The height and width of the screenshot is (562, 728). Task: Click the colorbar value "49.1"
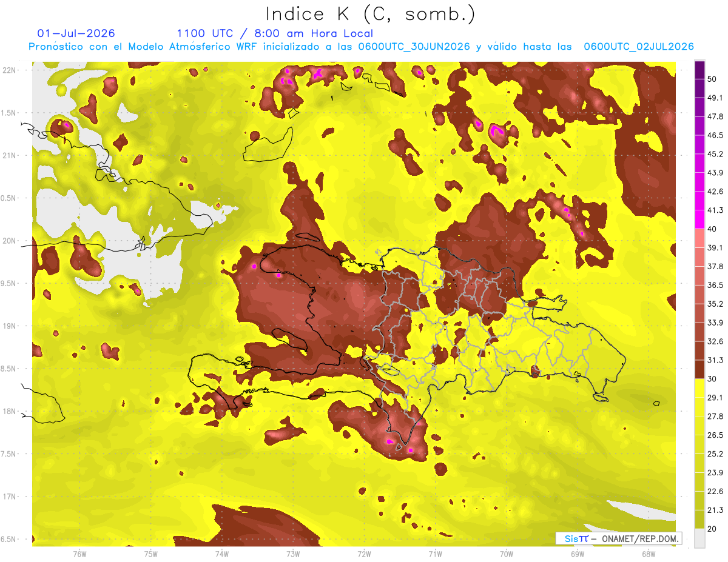(x=715, y=98)
